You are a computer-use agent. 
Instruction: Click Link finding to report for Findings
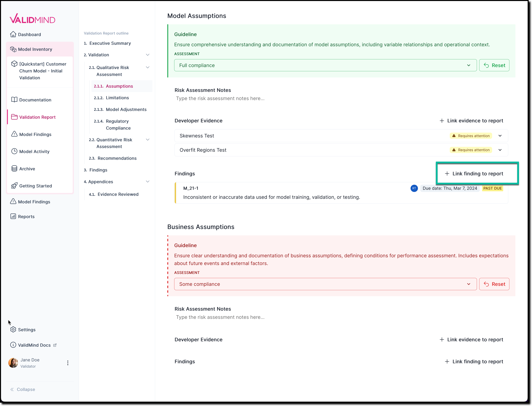point(477,173)
